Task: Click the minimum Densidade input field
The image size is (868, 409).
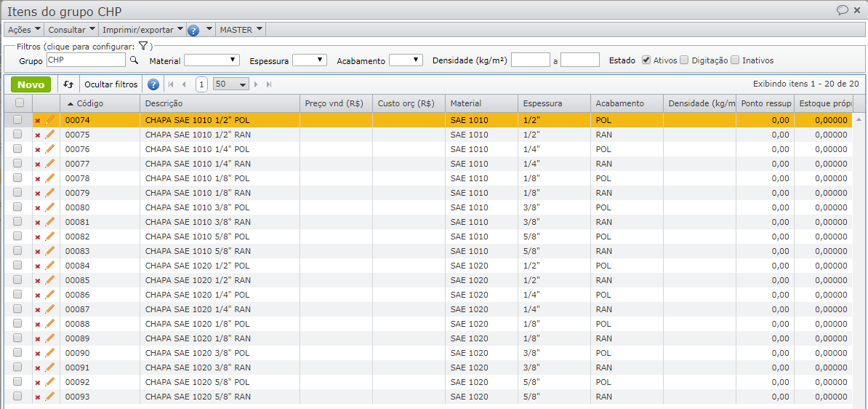Action: point(530,60)
